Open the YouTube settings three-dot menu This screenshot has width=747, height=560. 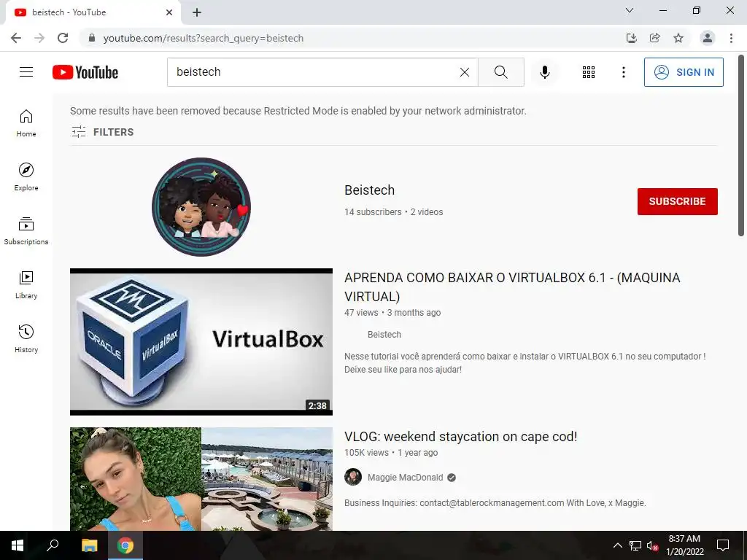[624, 72]
